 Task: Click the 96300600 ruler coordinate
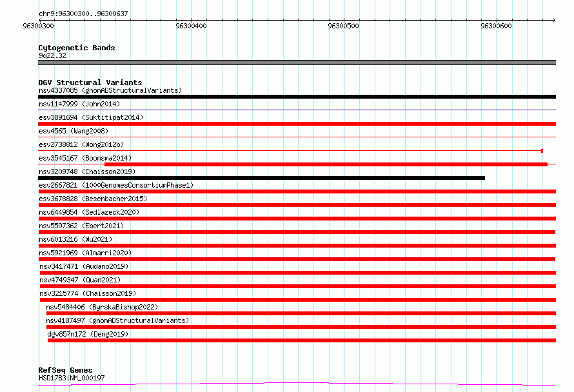click(496, 26)
